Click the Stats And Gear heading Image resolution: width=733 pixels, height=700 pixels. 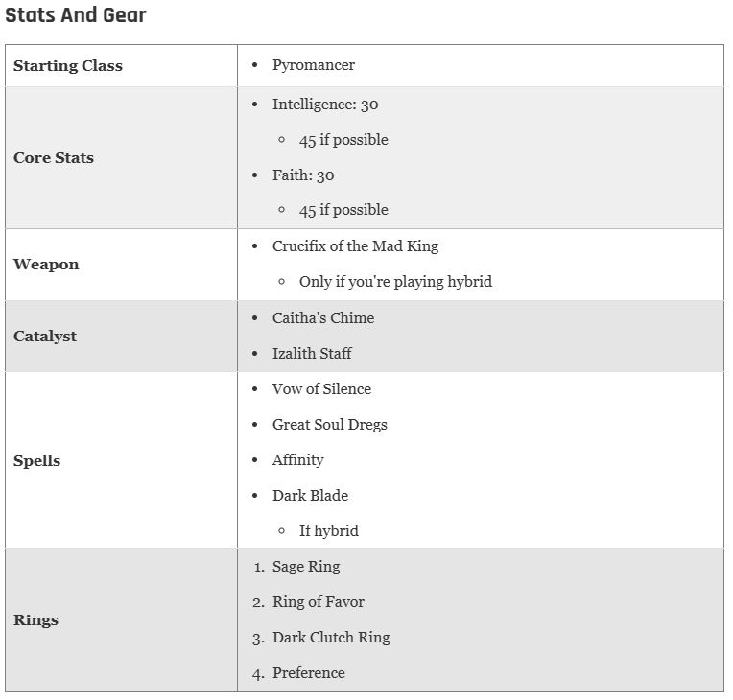coord(75,15)
